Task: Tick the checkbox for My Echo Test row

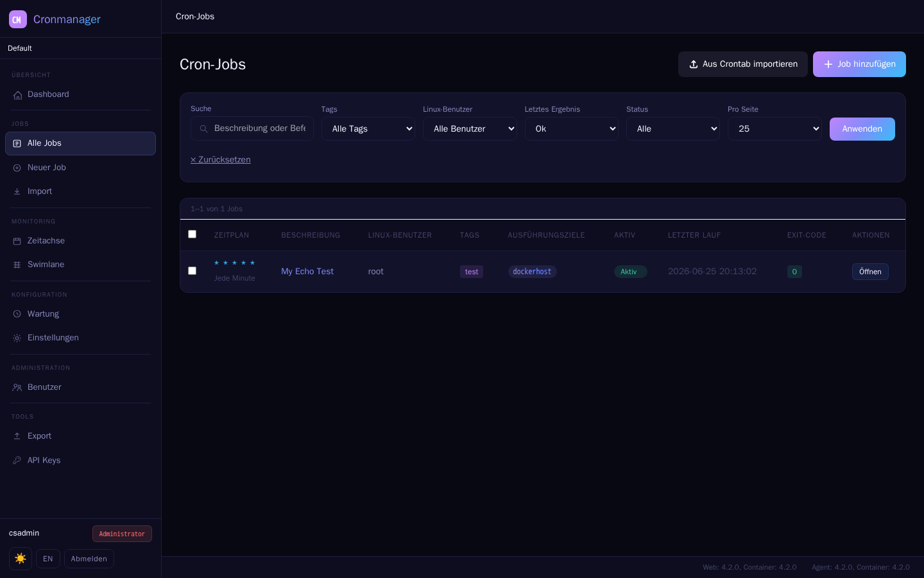Action: click(x=192, y=270)
